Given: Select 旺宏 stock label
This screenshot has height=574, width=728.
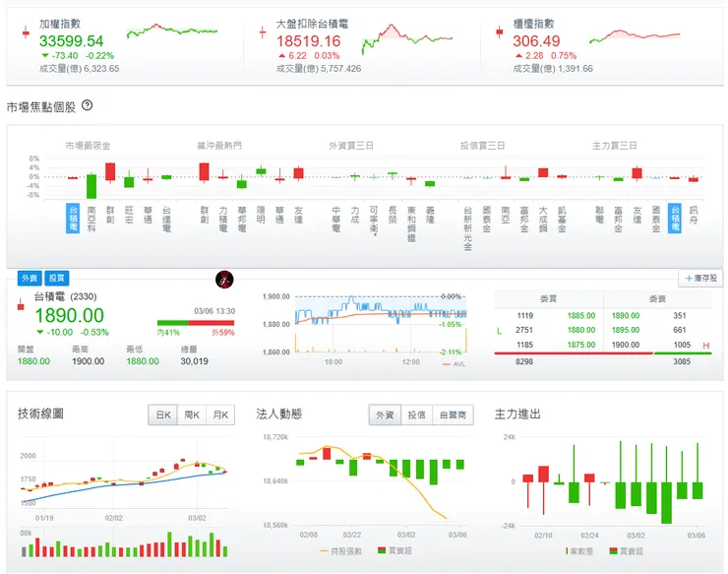Looking at the screenshot, I should tap(129, 215).
